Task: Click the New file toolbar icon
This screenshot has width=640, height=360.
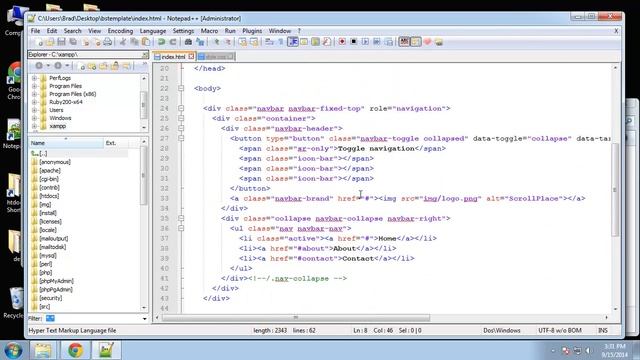Action: [x=39, y=42]
